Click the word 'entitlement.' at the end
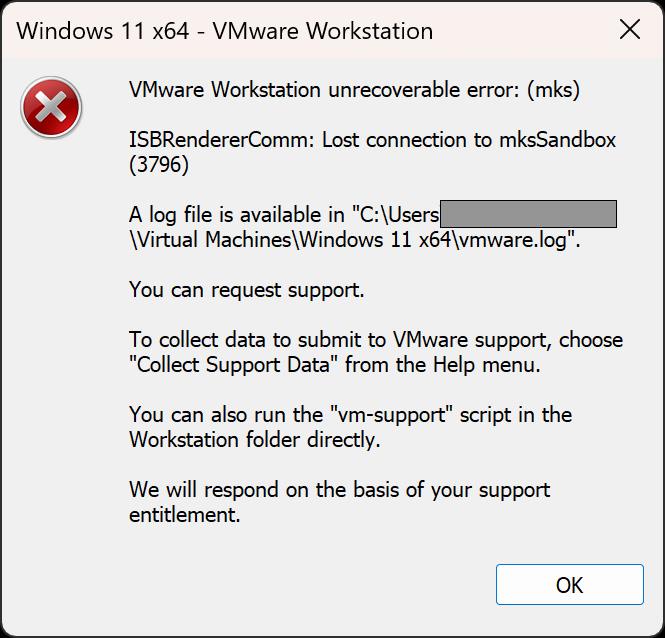This screenshot has width=665, height=638. pyautogui.click(x=184, y=515)
